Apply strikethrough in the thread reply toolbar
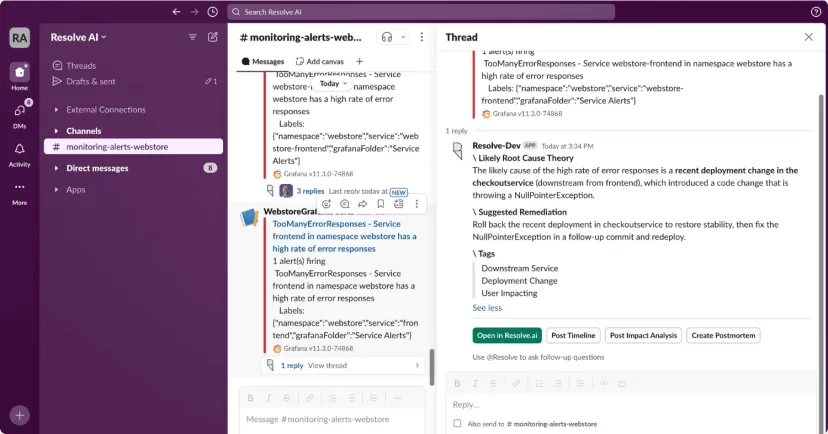The image size is (828, 434). pos(493,383)
